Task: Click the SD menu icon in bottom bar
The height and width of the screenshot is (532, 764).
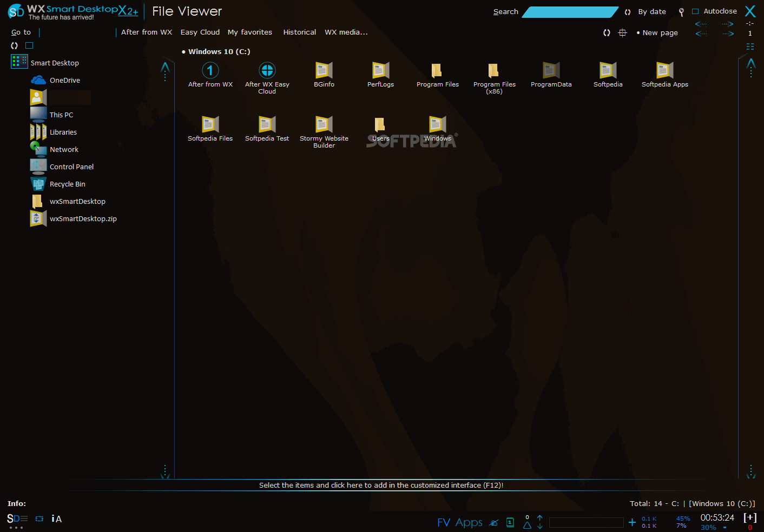Action: 17,519
